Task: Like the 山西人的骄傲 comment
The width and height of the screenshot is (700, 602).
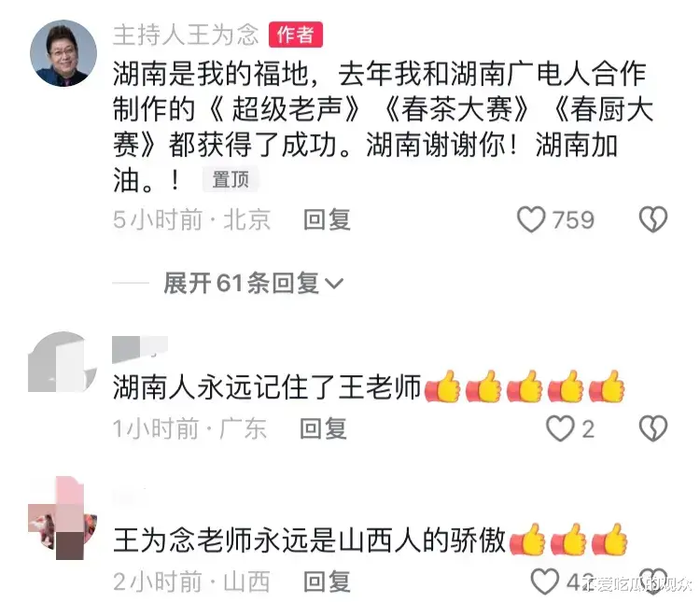Action: [x=545, y=581]
